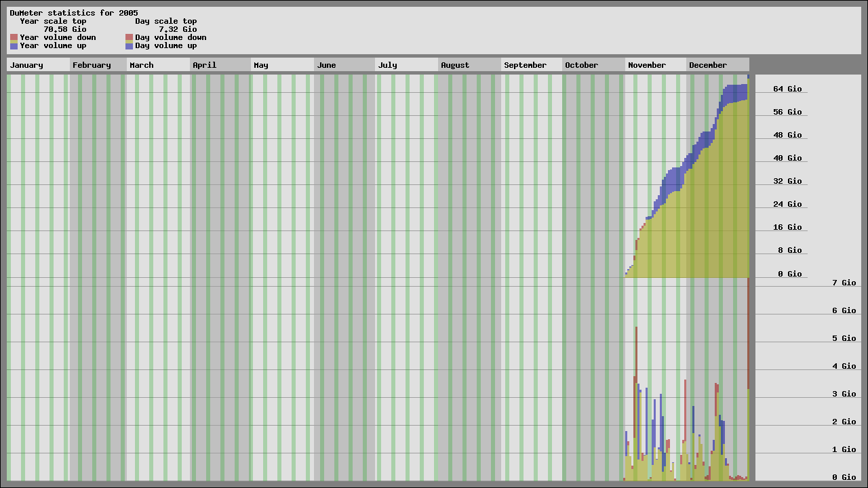Screen dimensions: 868x488
Task: Select the August month header
Action: pyautogui.click(x=469, y=65)
